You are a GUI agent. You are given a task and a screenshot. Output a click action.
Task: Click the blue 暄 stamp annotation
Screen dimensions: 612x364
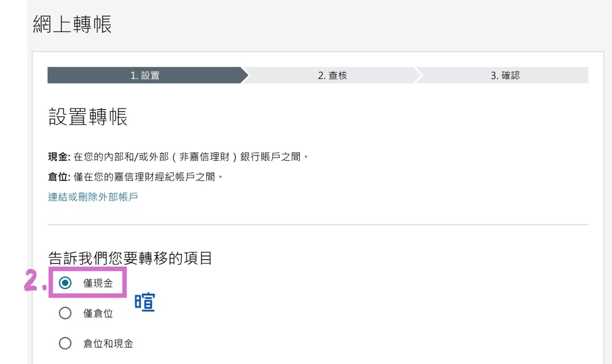[x=145, y=301]
